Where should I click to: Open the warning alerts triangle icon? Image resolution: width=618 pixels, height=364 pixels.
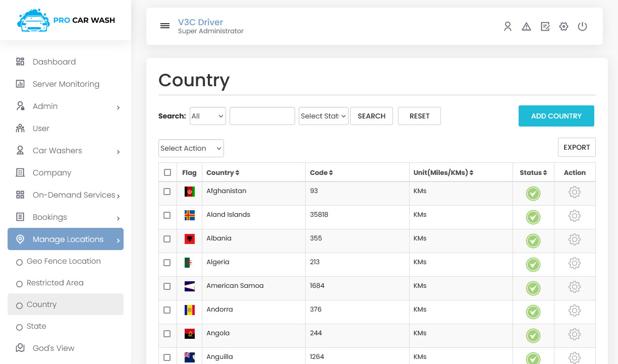click(527, 27)
